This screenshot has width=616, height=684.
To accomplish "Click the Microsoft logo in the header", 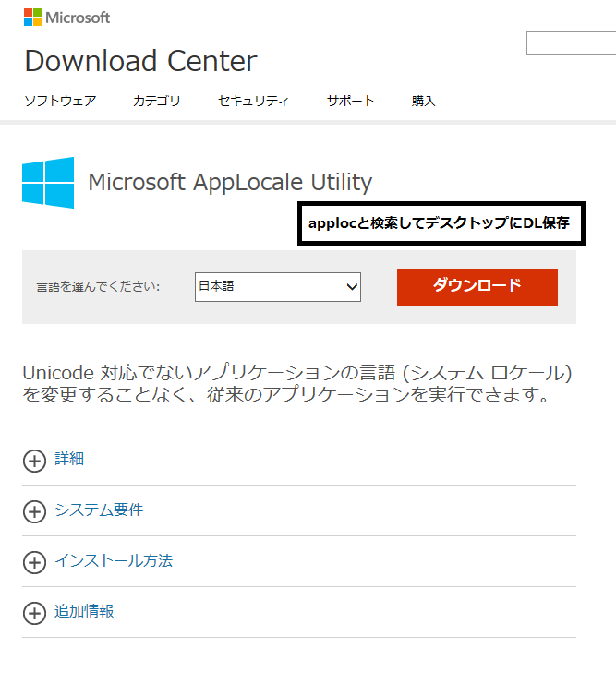I will (x=66, y=18).
